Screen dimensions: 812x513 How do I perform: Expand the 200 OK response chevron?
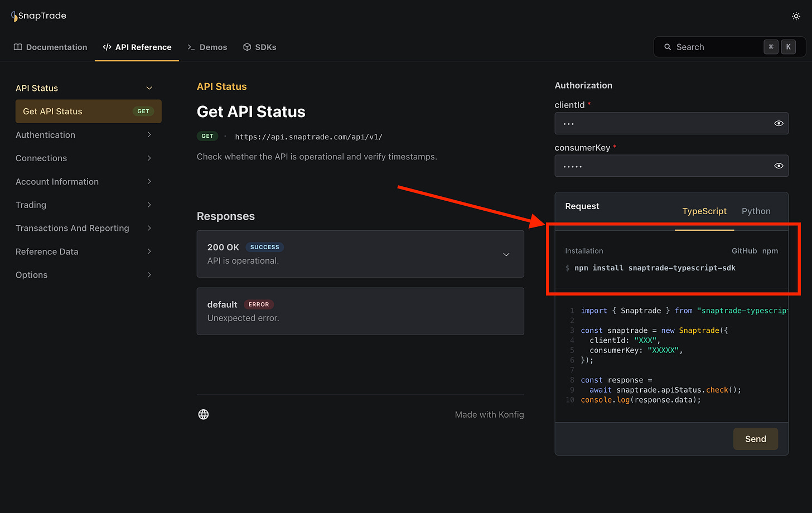pos(506,254)
